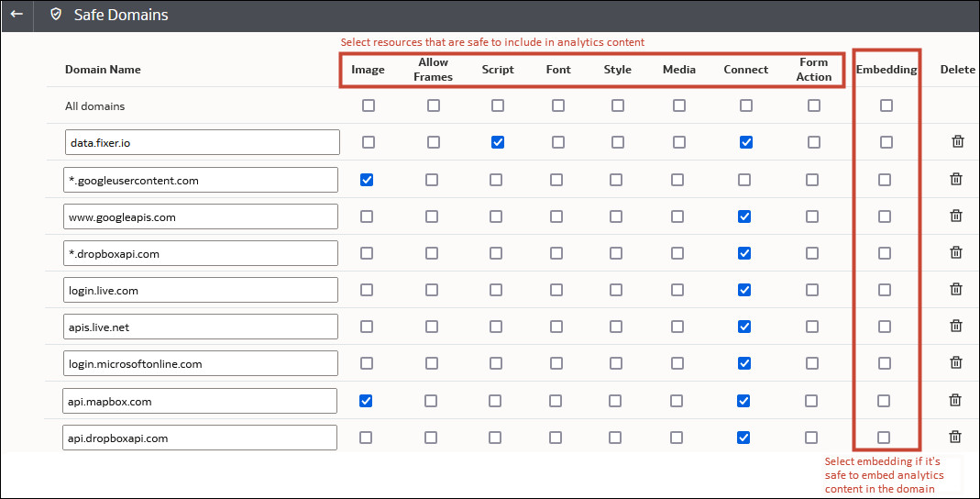Uncheck Connect for apis.live.net
Viewport: 980px width, 499px height.
tap(743, 327)
